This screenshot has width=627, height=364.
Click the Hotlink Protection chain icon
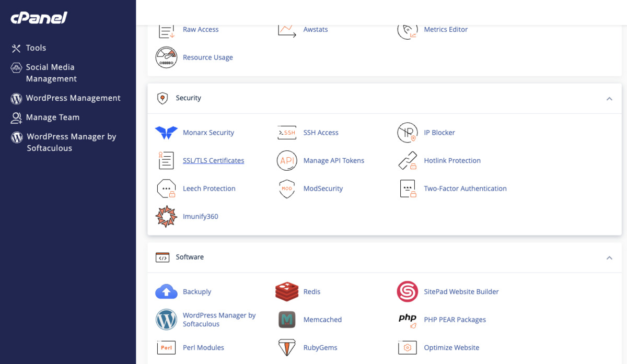click(408, 160)
